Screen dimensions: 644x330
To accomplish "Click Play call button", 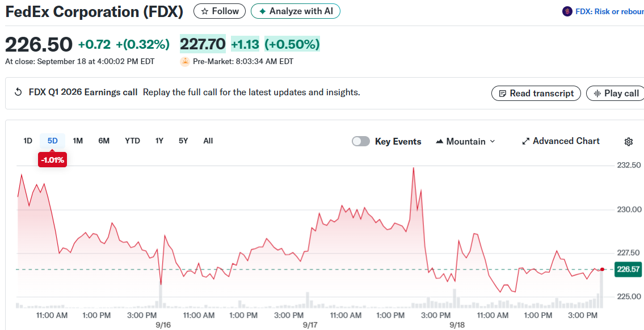I will 616,93.
